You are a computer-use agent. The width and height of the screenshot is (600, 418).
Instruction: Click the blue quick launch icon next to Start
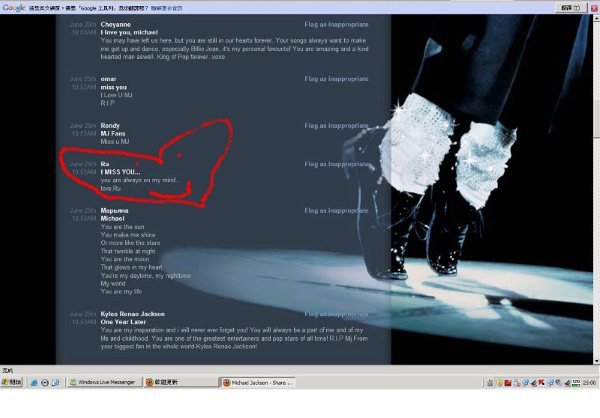pyautogui.click(x=34, y=382)
